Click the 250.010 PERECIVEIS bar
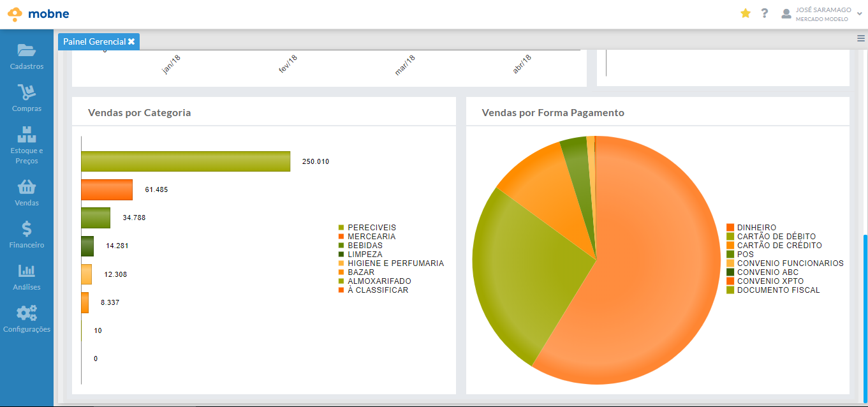The width and height of the screenshot is (868, 407). click(x=185, y=161)
